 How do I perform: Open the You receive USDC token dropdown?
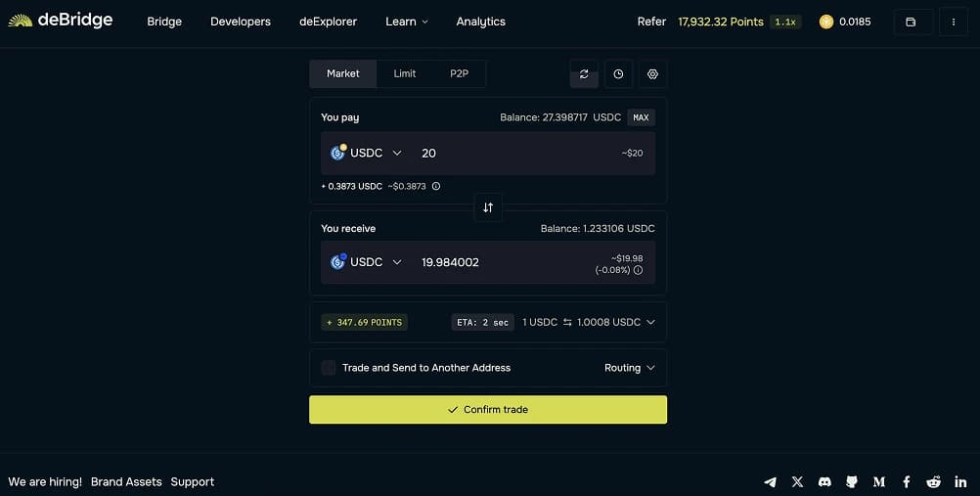pyautogui.click(x=367, y=262)
